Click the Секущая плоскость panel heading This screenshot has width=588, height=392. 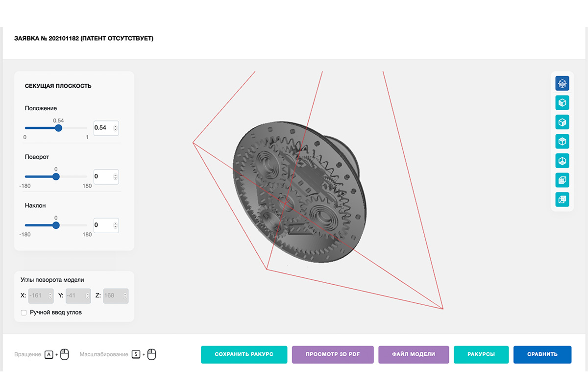(58, 86)
